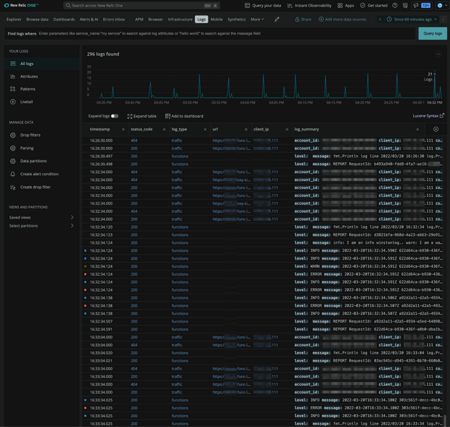Select log row with timestamp 16:32:34.507
Screen dimensions: 450x427
pos(263,321)
